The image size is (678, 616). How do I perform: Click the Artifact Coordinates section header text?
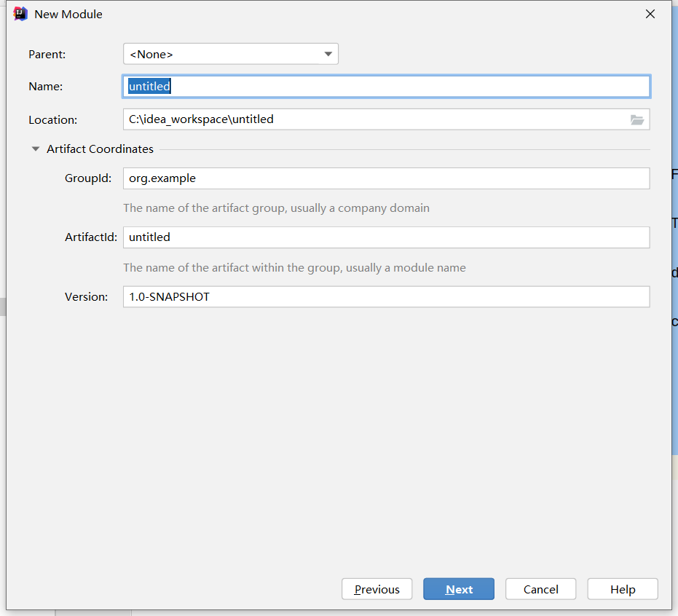click(100, 149)
